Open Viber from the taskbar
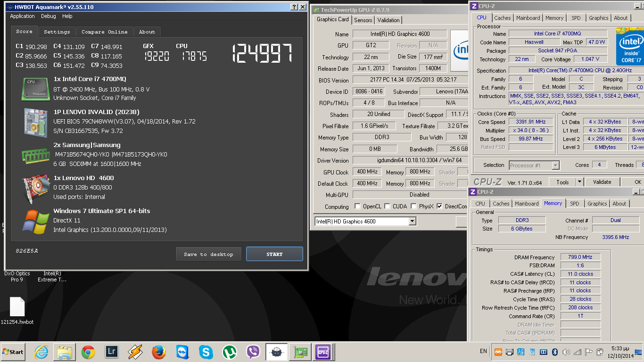 pos(253,352)
